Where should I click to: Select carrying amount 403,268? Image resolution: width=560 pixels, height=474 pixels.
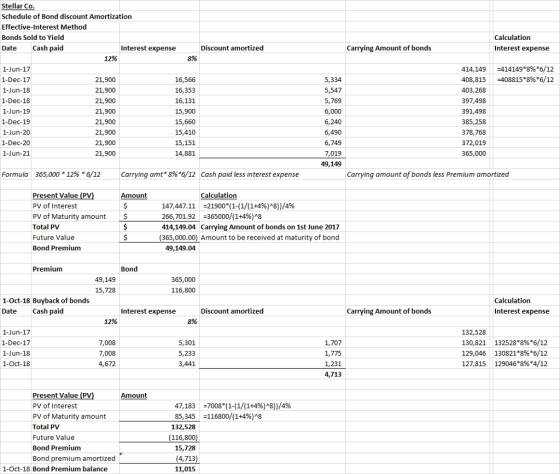(x=474, y=90)
